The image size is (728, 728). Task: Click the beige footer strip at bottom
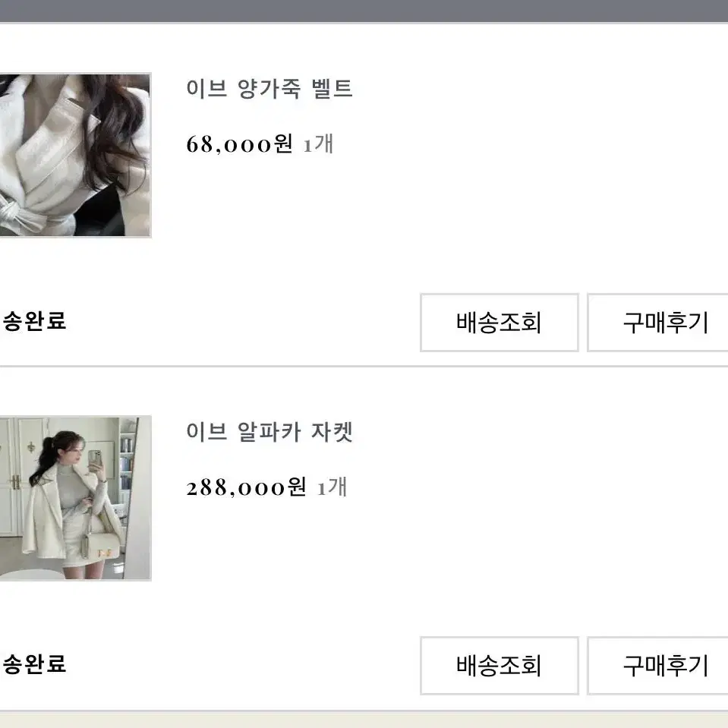click(364, 720)
